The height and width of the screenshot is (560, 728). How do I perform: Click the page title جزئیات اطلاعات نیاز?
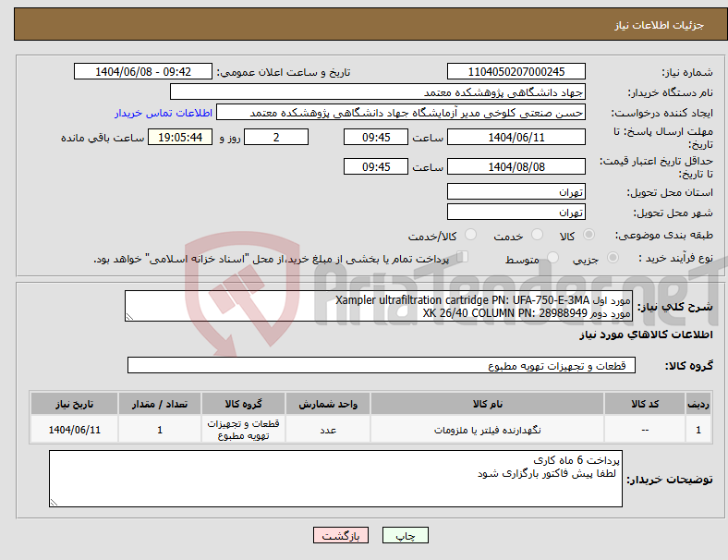click(660, 25)
